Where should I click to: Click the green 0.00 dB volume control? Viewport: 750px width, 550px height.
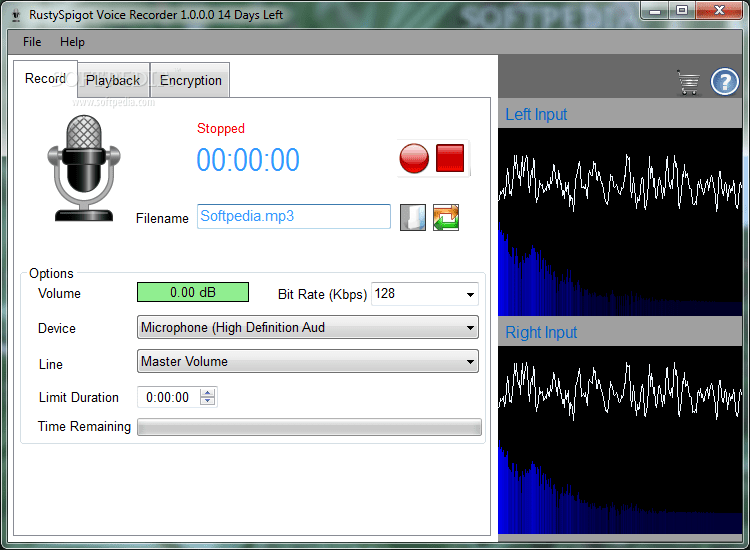coord(193,292)
